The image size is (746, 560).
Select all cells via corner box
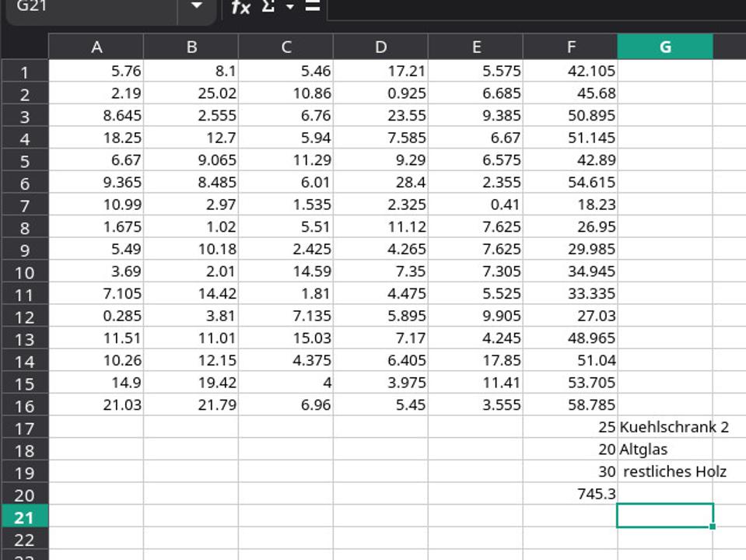[24, 47]
